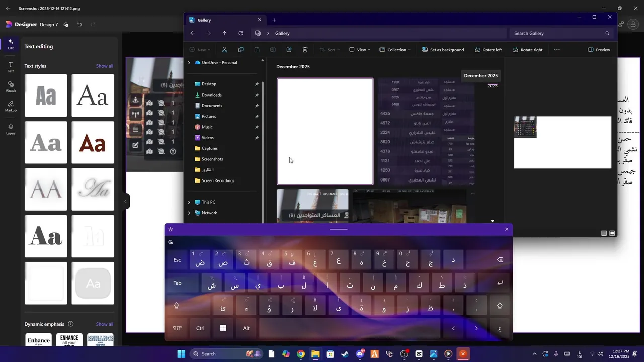
Task: Open Google Chrome from the taskbar
Action: (x=300, y=354)
